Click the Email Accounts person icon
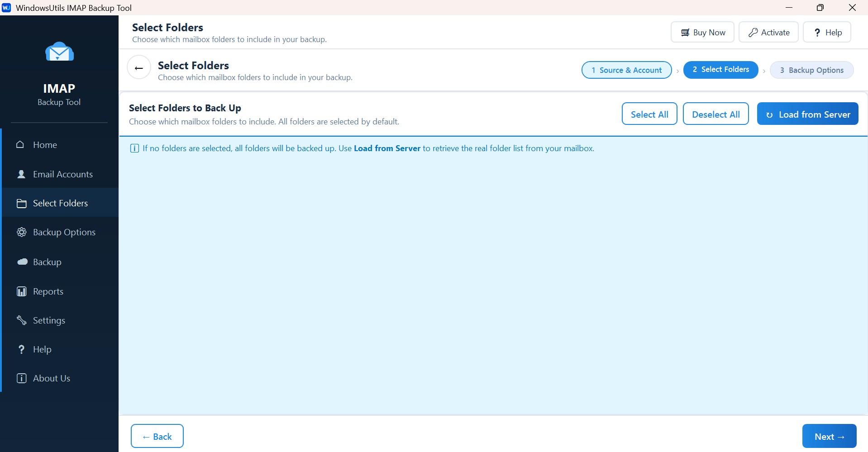The image size is (868, 452). click(x=21, y=174)
